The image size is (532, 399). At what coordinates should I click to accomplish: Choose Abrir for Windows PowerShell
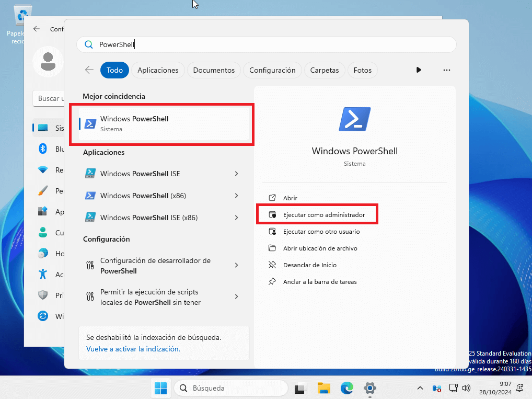point(354,198)
